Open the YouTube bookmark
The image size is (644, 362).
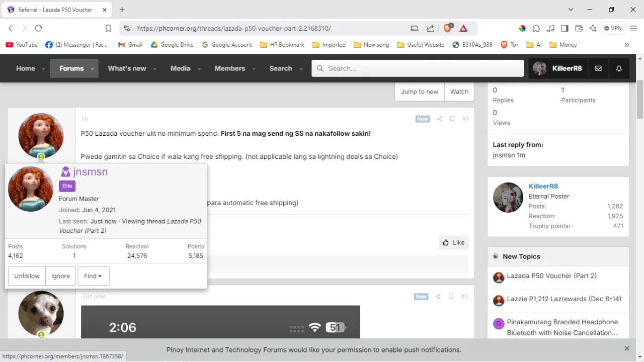click(x=22, y=45)
